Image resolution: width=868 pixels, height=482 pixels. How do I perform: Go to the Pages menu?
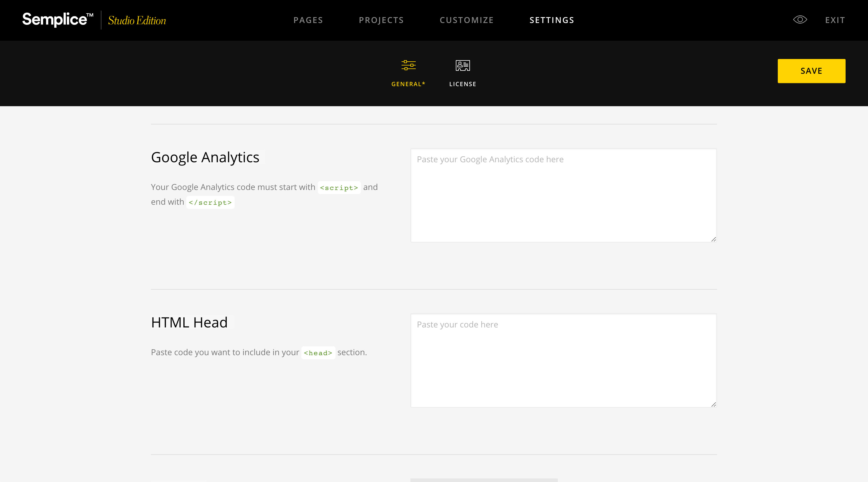coord(308,20)
